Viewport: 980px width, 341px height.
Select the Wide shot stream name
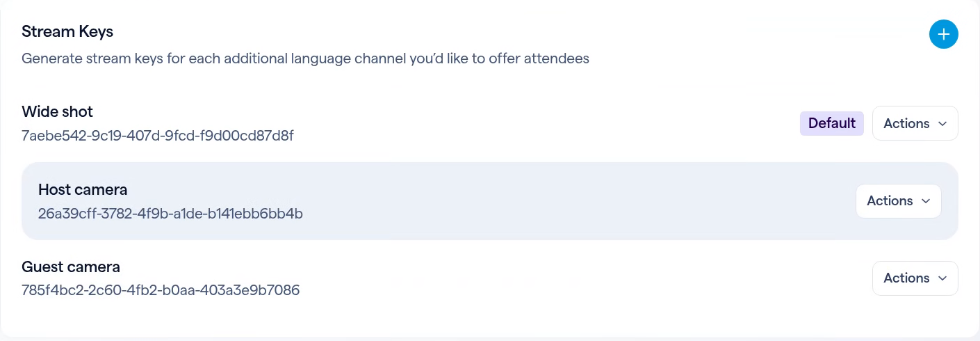point(57,111)
